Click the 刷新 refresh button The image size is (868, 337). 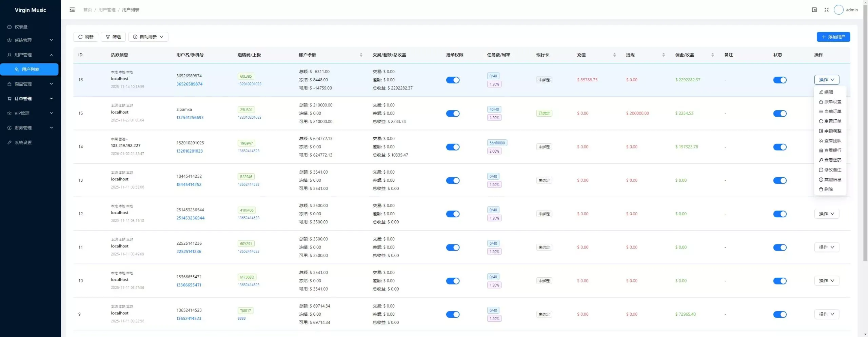pyautogui.click(x=86, y=37)
